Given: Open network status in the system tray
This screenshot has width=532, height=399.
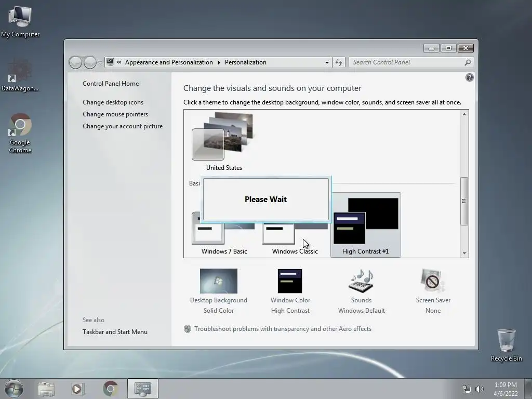Looking at the screenshot, I should pos(467,389).
